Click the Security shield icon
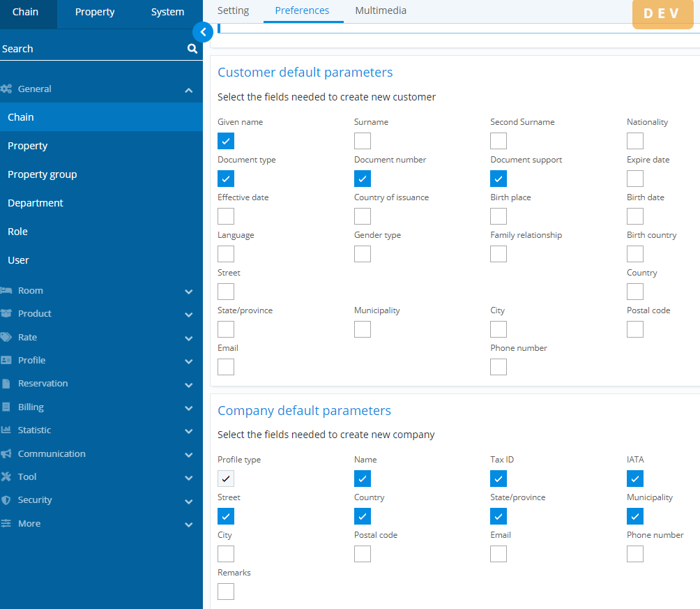This screenshot has height=609, width=700. click(6, 500)
